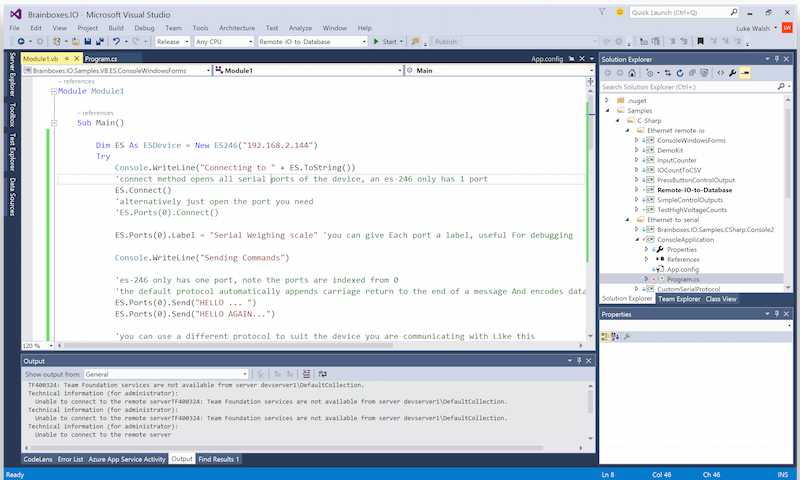The image size is (800, 480).
Task: Undo last action with toolbar arrow
Action: pyautogui.click(x=116, y=41)
